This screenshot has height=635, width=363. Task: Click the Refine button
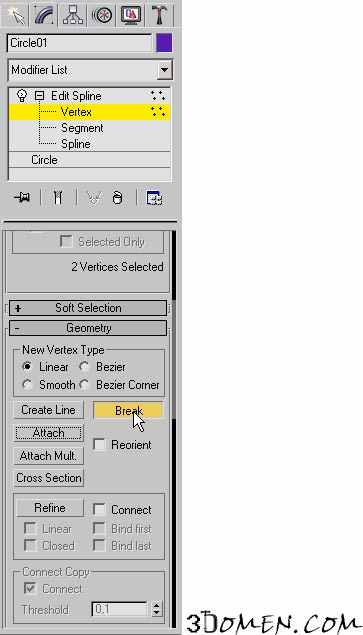click(50, 508)
